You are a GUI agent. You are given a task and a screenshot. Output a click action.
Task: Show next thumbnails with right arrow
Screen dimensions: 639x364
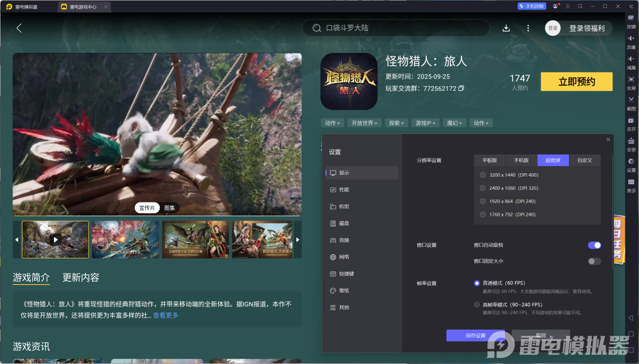[297, 239]
